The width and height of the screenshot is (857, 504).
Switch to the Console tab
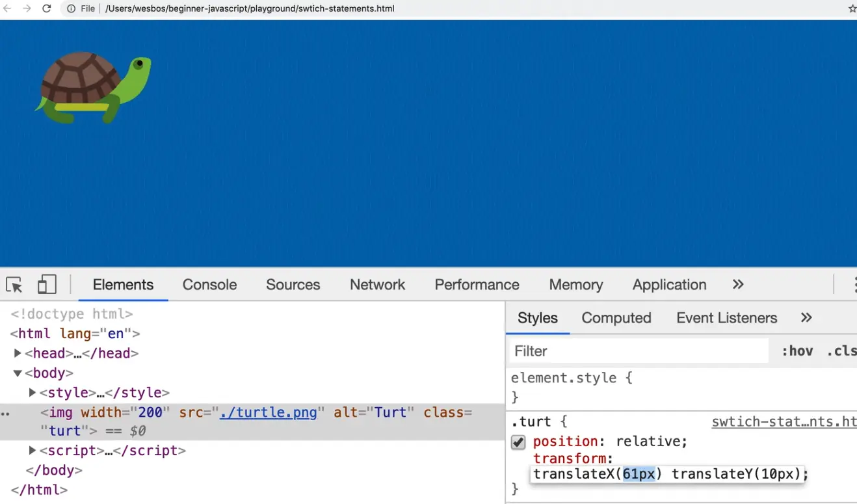tap(209, 285)
